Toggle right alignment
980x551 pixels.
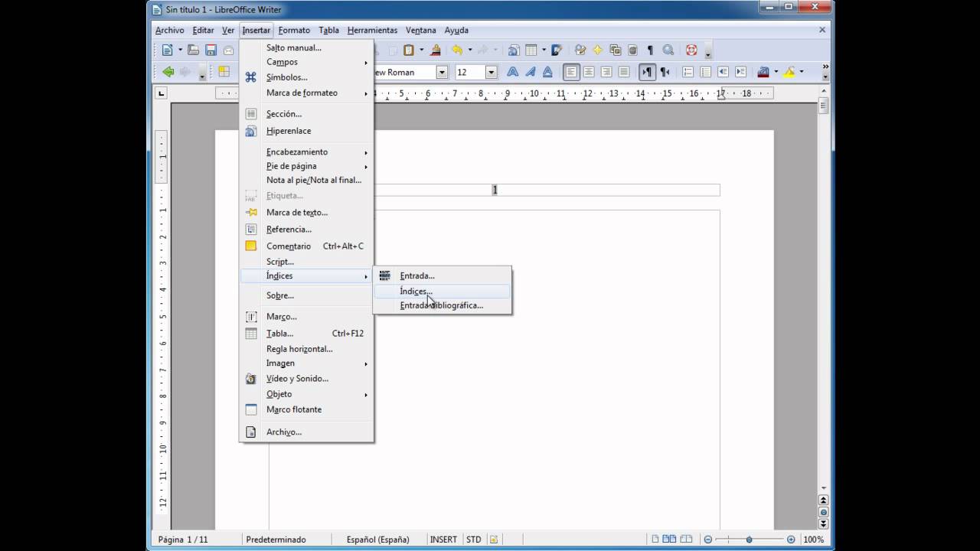(x=606, y=72)
